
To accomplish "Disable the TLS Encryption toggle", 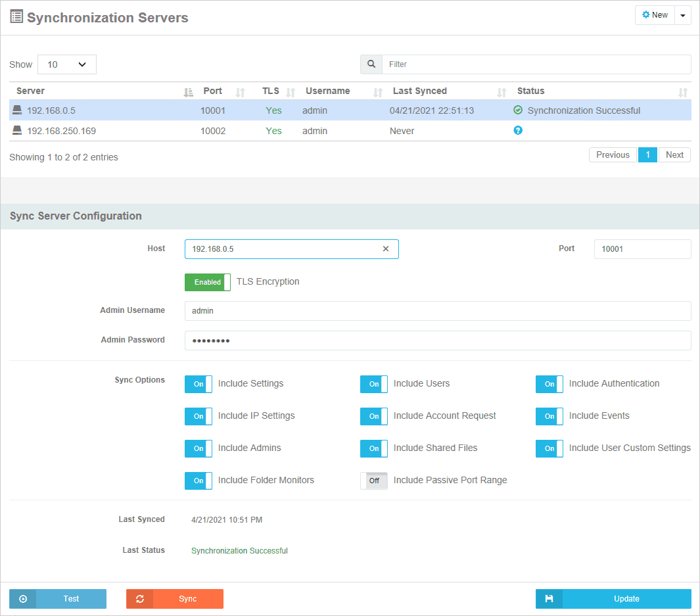I will tap(208, 282).
